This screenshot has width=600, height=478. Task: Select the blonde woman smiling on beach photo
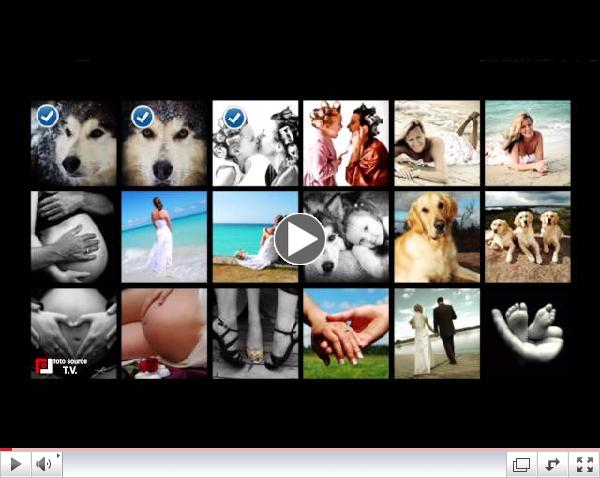528,143
